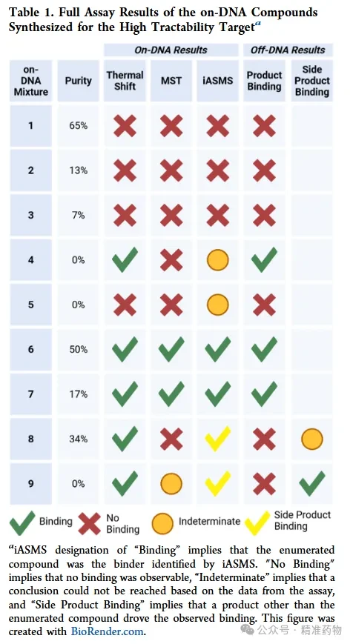Image resolution: width=353 pixels, height=644 pixels.
Task: Click the footnote a superscript link
Action: point(257,23)
